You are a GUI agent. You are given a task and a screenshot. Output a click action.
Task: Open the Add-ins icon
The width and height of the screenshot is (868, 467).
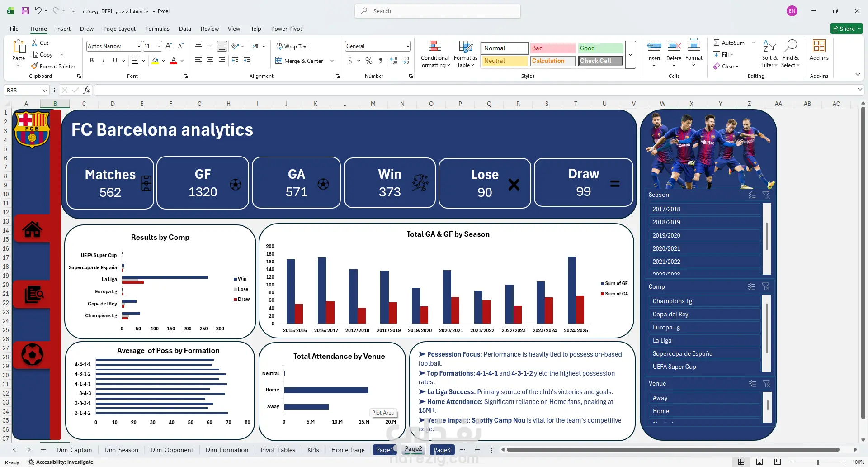[819, 46]
